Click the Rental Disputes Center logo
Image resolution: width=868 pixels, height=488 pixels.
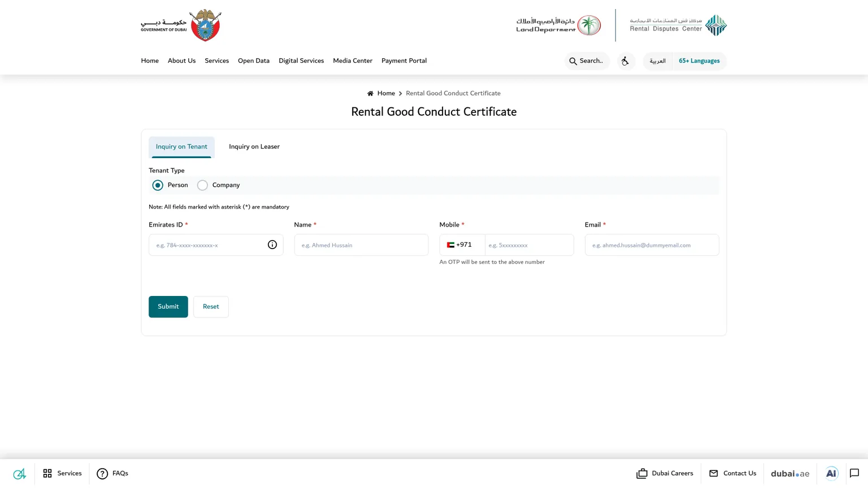tap(678, 25)
